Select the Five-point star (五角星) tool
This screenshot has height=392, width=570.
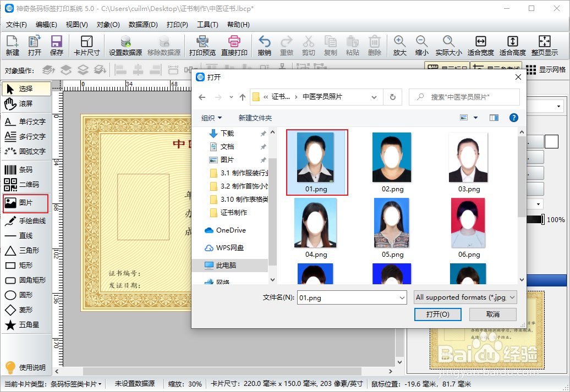click(26, 325)
